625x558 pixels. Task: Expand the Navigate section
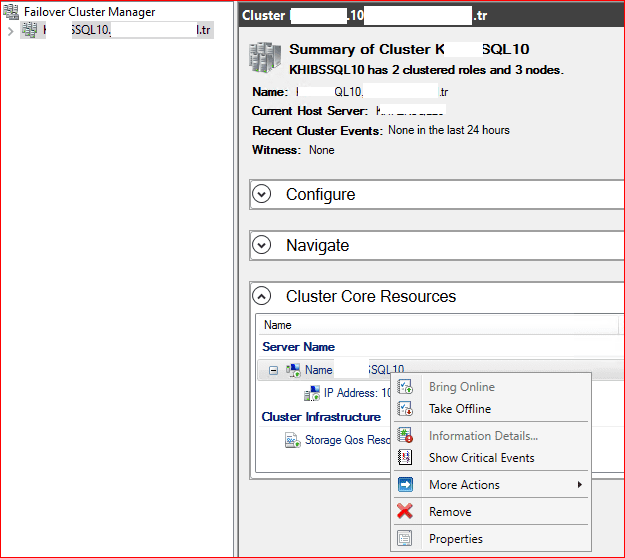[262, 245]
